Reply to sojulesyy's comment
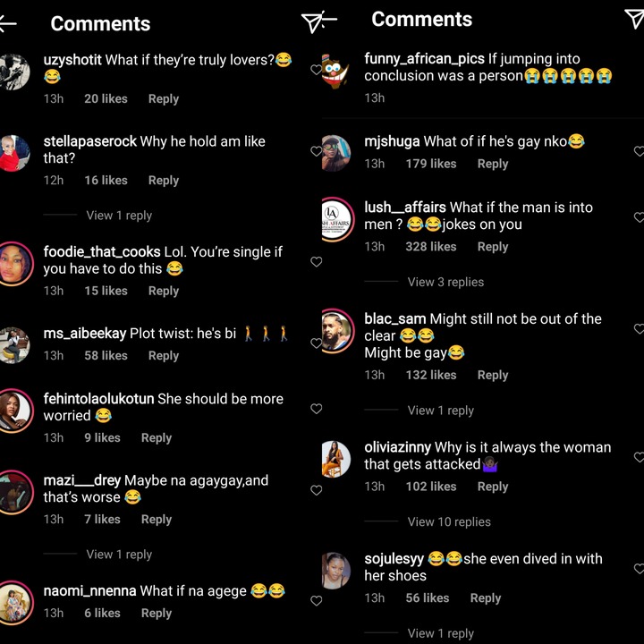This screenshot has width=644, height=644. click(486, 598)
